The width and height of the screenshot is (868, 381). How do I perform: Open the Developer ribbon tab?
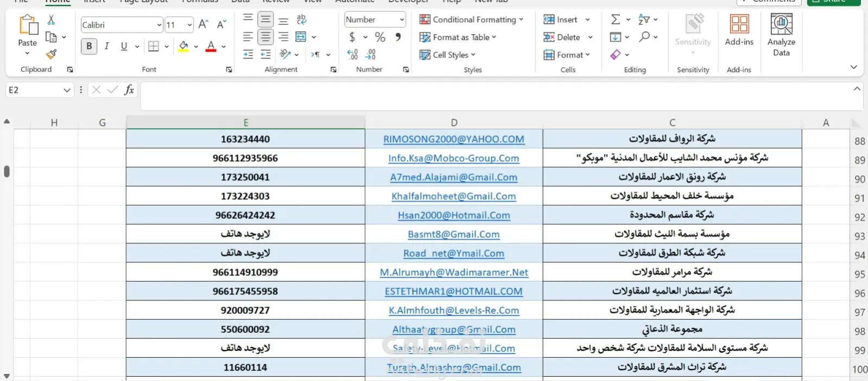click(x=408, y=2)
